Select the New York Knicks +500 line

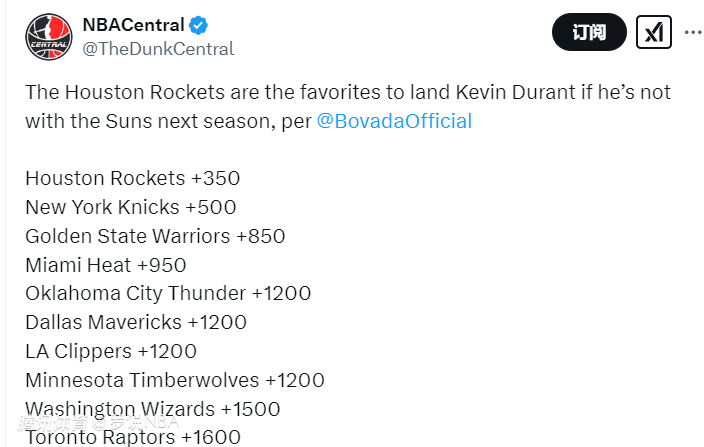tap(130, 207)
